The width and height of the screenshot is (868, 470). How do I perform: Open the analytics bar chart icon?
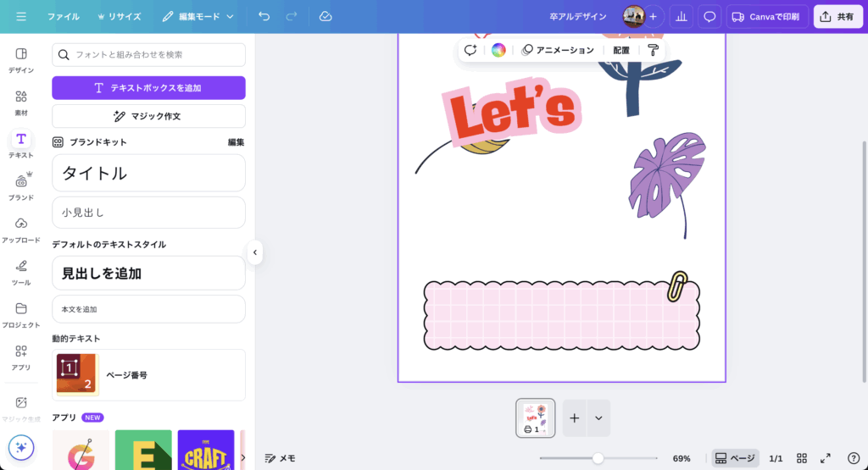(681, 16)
